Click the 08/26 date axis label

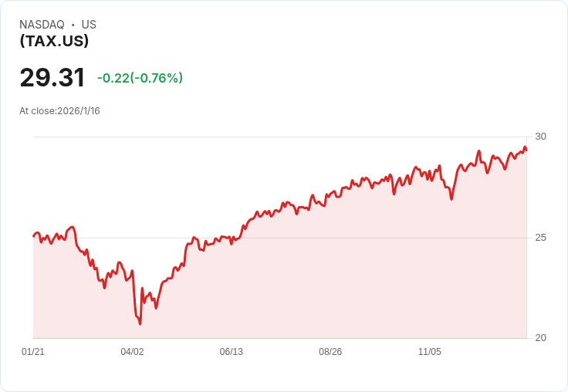coord(330,352)
